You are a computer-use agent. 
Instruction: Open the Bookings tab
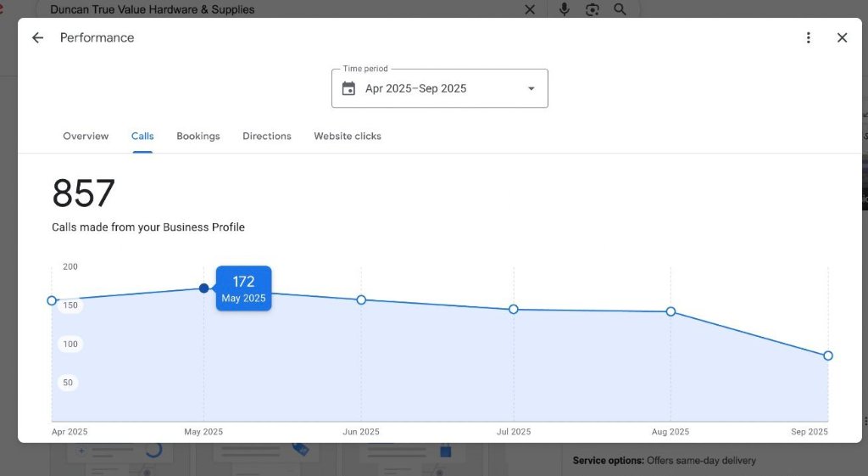[198, 136]
